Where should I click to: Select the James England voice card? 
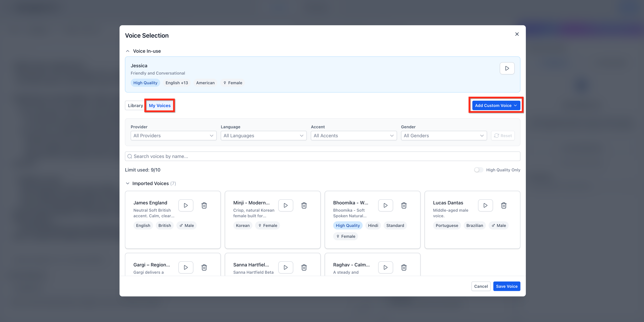tap(173, 220)
